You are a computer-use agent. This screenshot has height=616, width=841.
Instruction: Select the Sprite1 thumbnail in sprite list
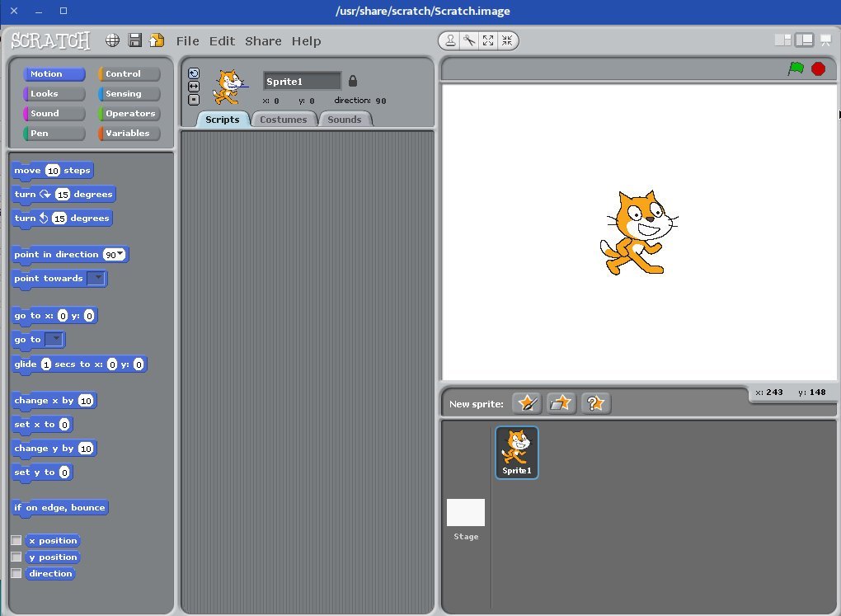(x=517, y=453)
